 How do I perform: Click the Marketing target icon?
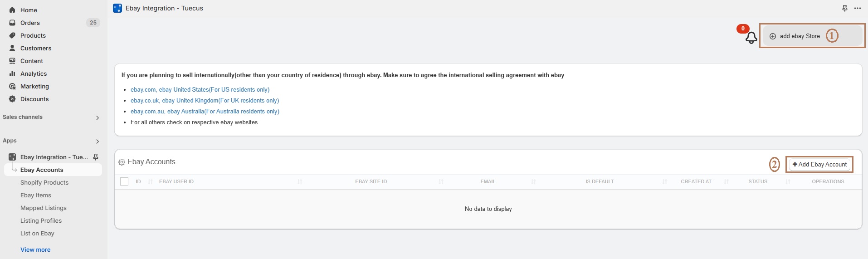12,86
